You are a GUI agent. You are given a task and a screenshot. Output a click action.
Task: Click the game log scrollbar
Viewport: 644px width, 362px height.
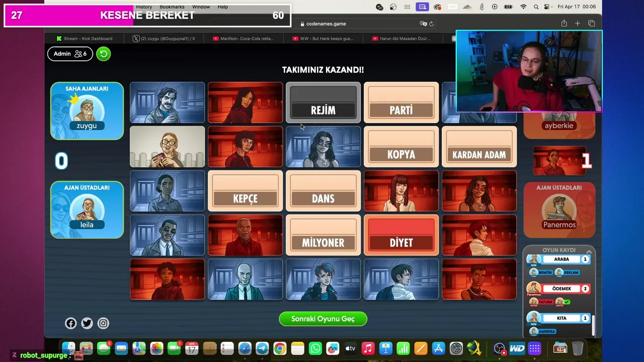click(594, 325)
